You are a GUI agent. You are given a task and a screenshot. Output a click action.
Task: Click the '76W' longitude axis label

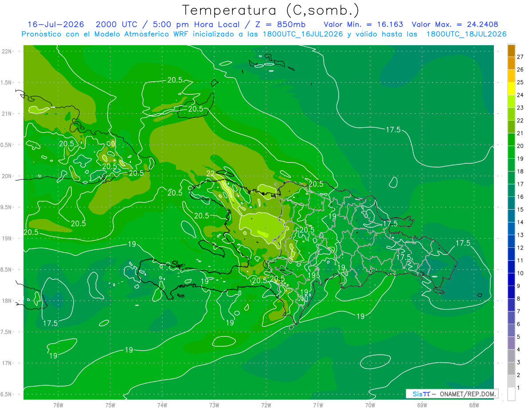(x=58, y=405)
